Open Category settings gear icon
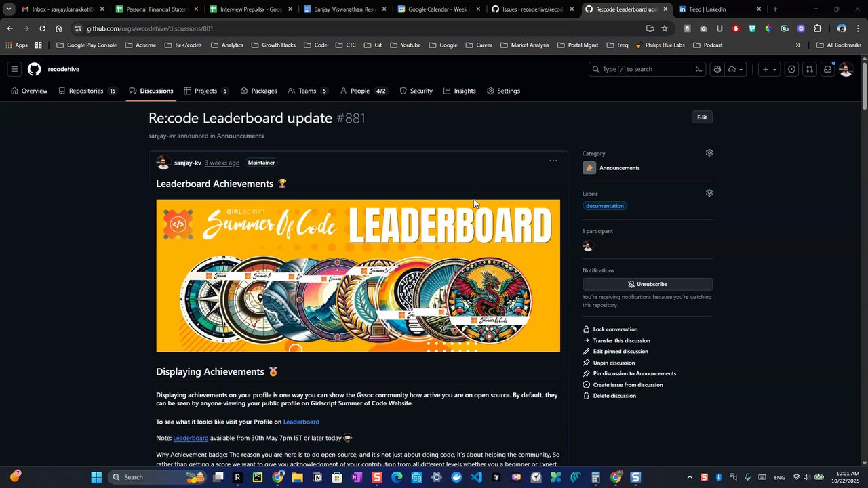Screen dimensions: 868x488 coord(709,153)
